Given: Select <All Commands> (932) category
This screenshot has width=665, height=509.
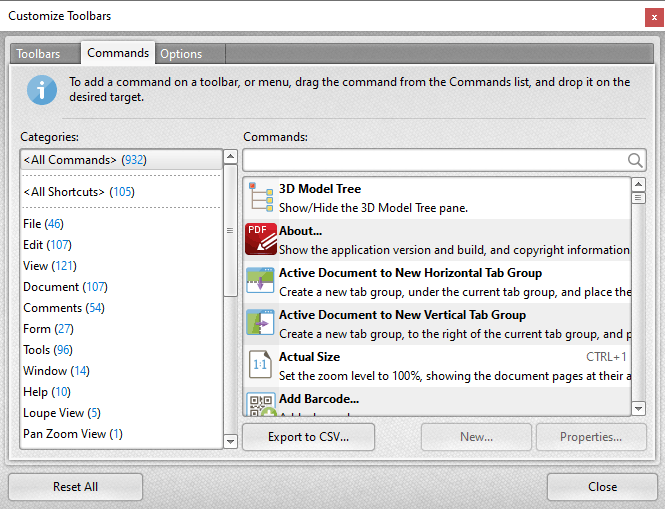Looking at the screenshot, I should click(x=121, y=160).
